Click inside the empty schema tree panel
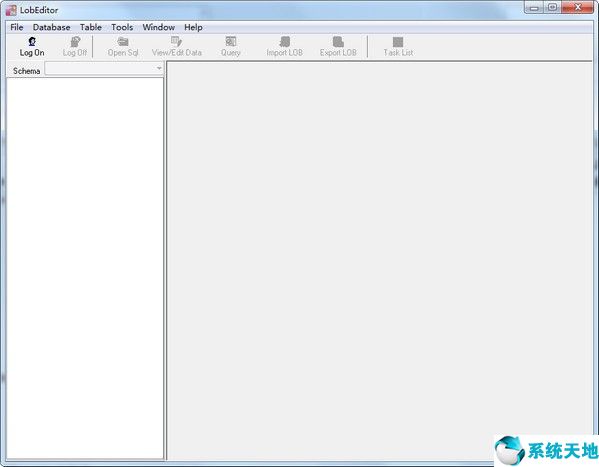The width and height of the screenshot is (599, 467). coord(85,268)
